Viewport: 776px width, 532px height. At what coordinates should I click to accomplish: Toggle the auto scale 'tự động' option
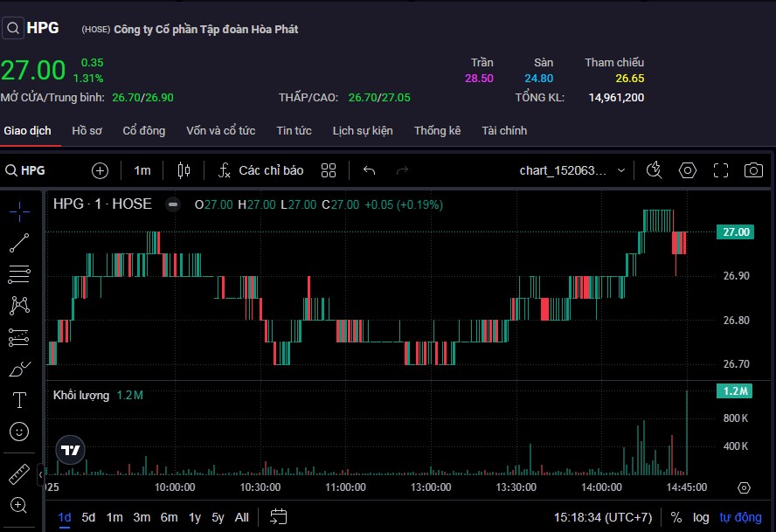[740, 517]
